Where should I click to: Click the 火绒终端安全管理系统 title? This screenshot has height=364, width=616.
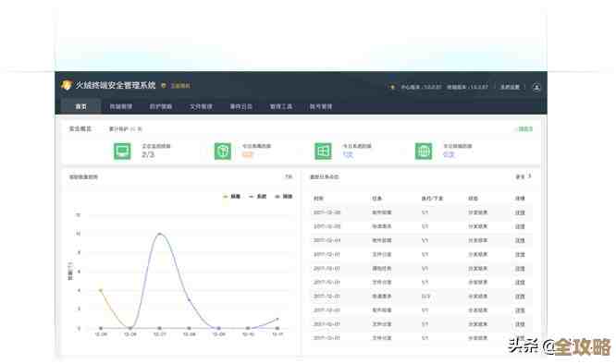pos(116,85)
